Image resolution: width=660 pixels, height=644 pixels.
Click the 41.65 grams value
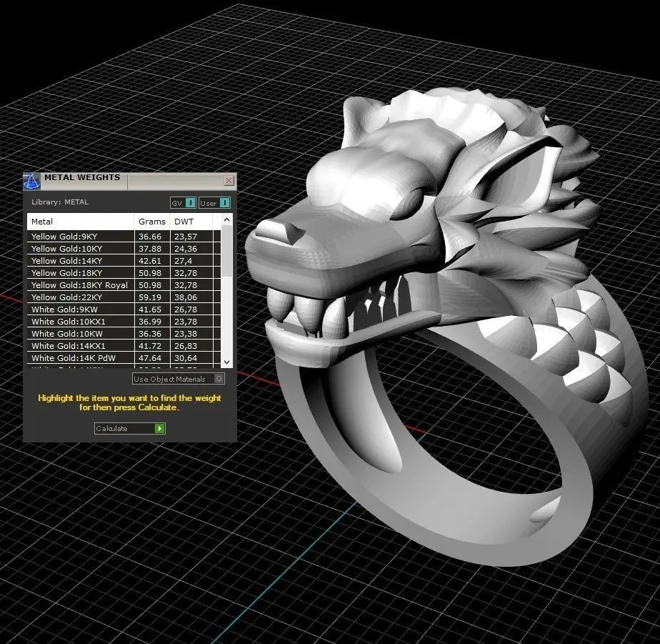150,309
